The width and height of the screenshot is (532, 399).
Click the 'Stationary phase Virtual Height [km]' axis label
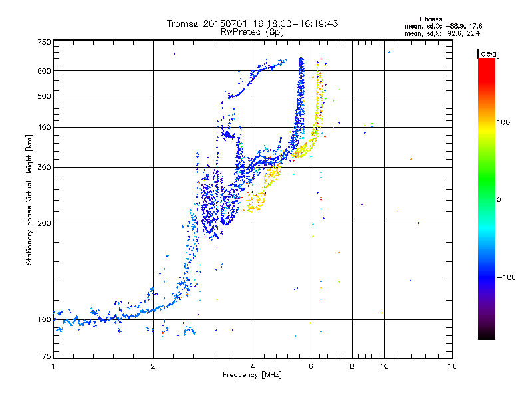[x=29, y=199]
